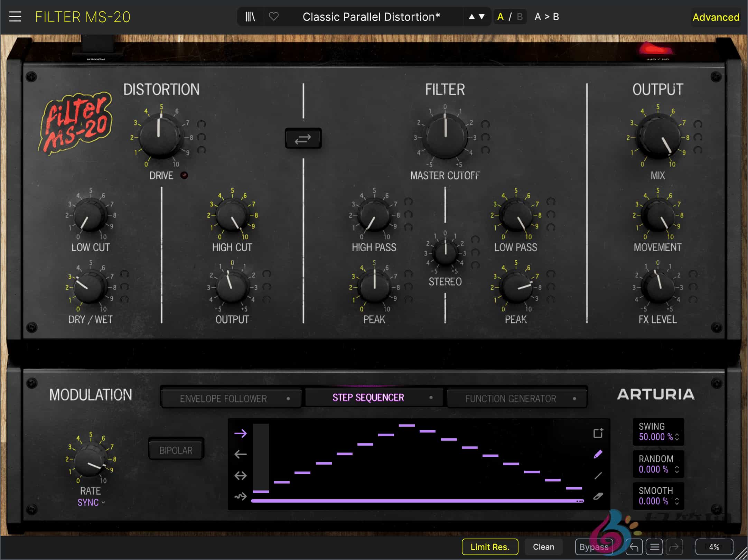The width and height of the screenshot is (748, 560).
Task: Open the preset browser library icon
Action: [250, 17]
